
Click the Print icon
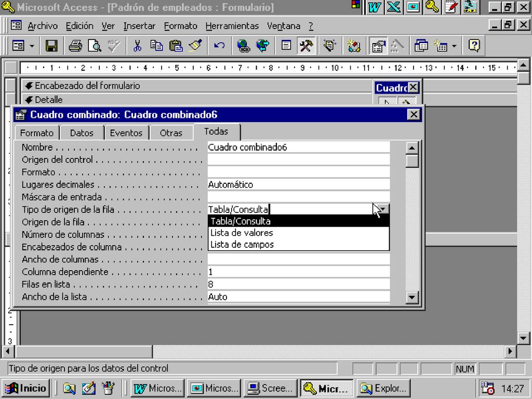pos(75,46)
